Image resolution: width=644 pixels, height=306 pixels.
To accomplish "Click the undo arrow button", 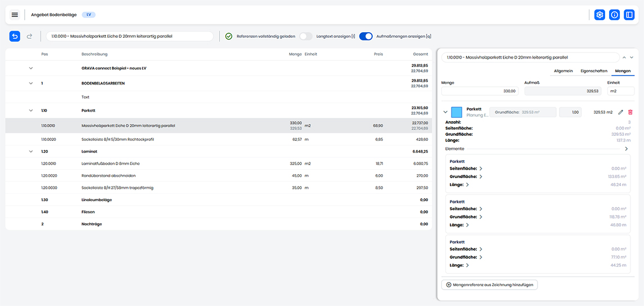I will click(15, 36).
